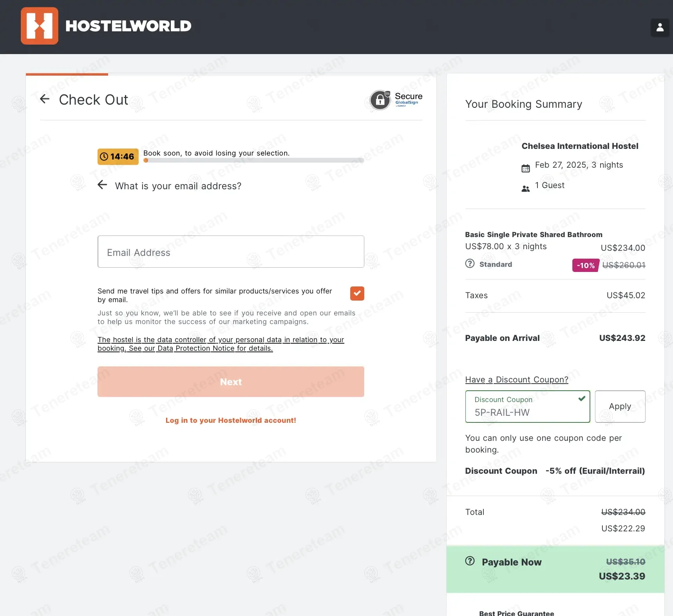This screenshot has width=673, height=616.
Task: Uncheck the travel tips email offers checkbox
Action: click(x=357, y=294)
